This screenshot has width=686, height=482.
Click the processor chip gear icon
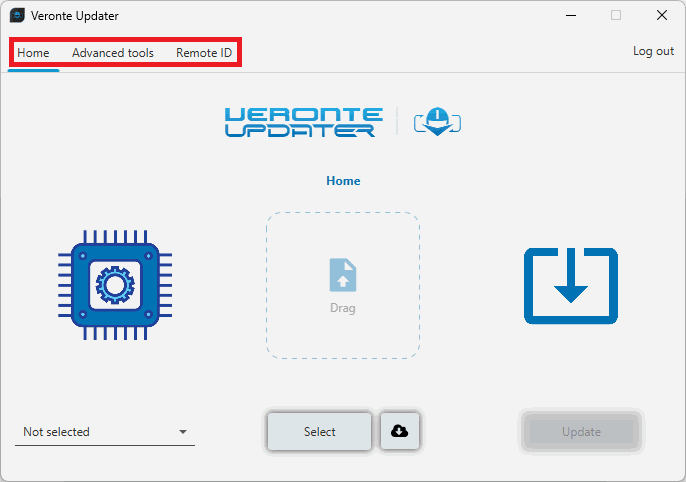pyautogui.click(x=115, y=285)
